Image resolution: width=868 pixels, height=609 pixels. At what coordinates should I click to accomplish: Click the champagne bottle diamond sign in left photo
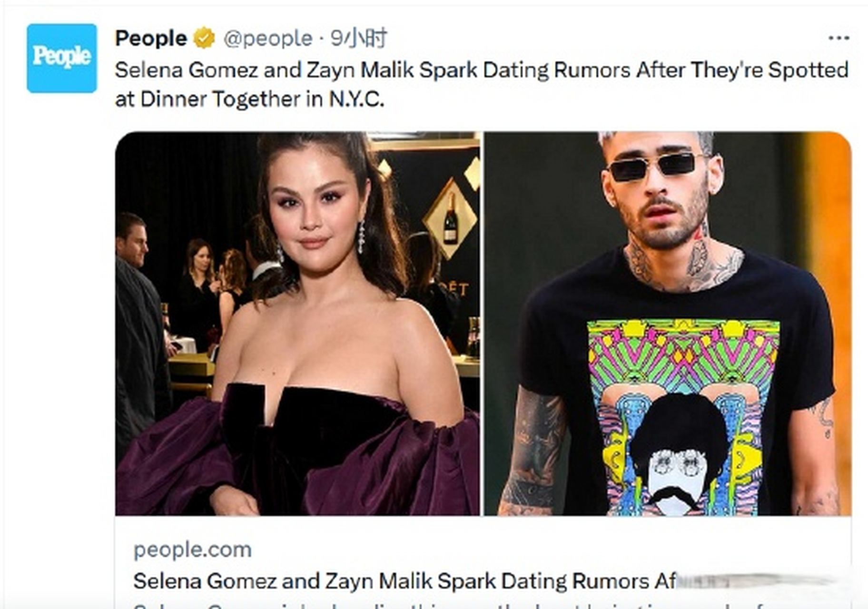(x=450, y=218)
